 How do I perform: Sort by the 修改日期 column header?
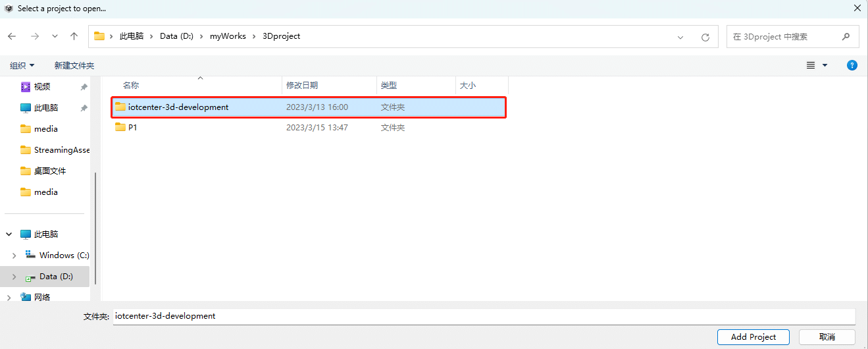coord(302,86)
